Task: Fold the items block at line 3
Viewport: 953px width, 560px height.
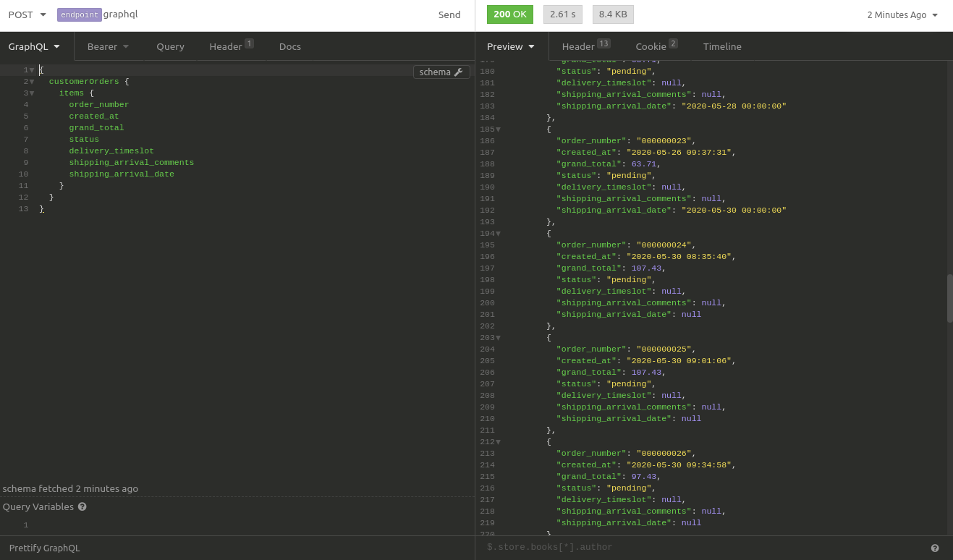Action: [x=32, y=93]
